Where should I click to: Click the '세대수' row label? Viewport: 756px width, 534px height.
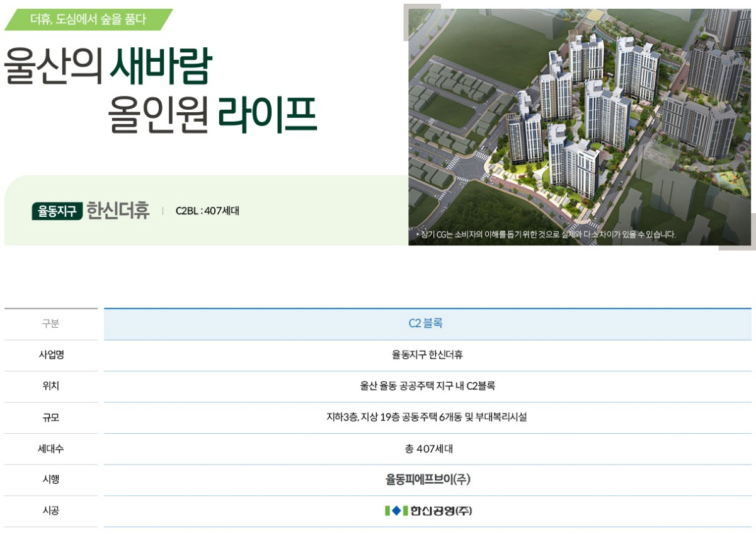tap(51, 449)
